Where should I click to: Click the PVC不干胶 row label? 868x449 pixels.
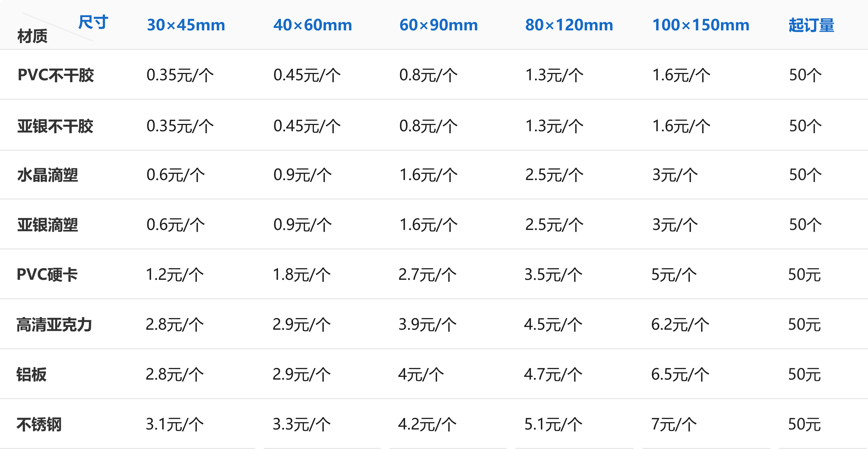point(56,75)
